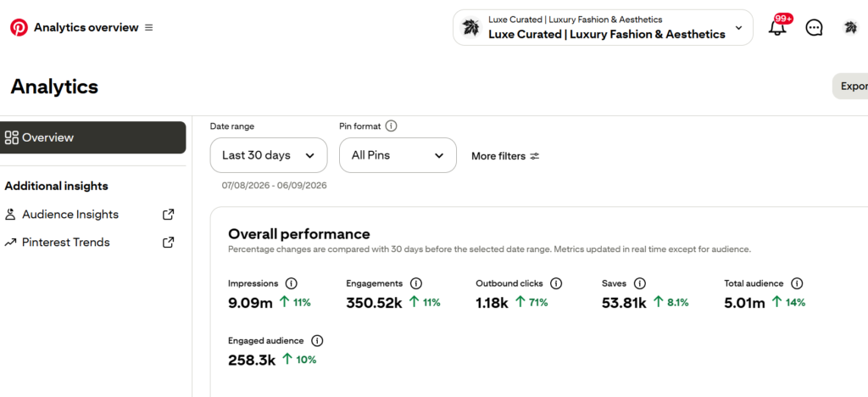Select Overview in the sidebar
Viewport: 868px width, 397px height.
(x=93, y=137)
